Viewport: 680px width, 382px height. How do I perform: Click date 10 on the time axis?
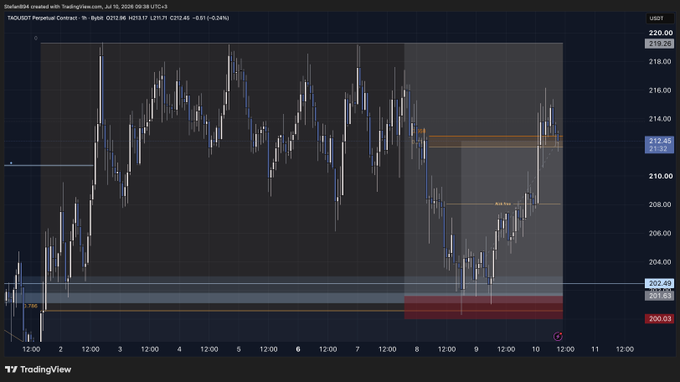coord(536,349)
